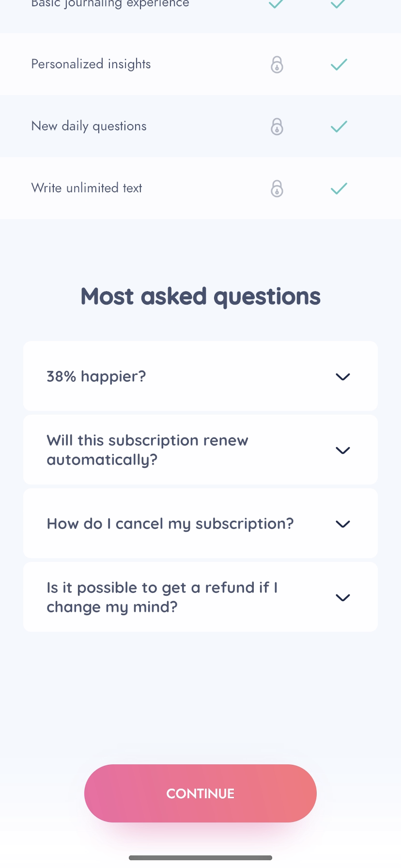Expand the '38% happier?' chevron
Image resolution: width=401 pixels, height=868 pixels.
[343, 377]
